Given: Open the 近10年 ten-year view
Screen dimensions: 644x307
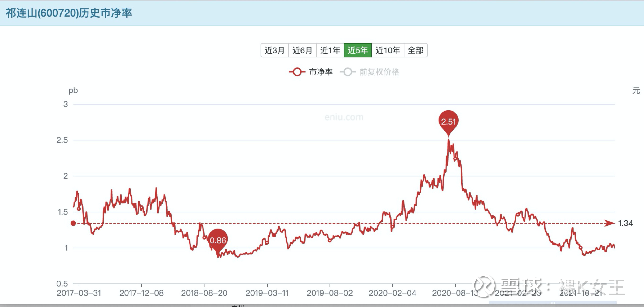Looking at the screenshot, I should [x=388, y=50].
